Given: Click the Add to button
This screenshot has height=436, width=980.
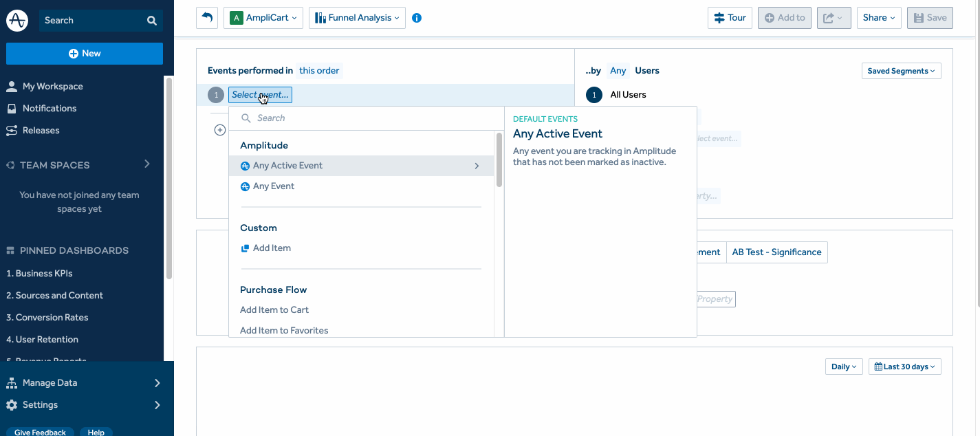Looking at the screenshot, I should (785, 18).
